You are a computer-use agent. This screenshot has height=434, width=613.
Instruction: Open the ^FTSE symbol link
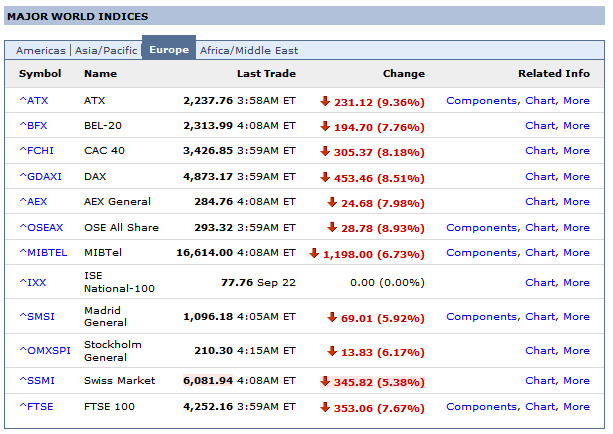37,407
